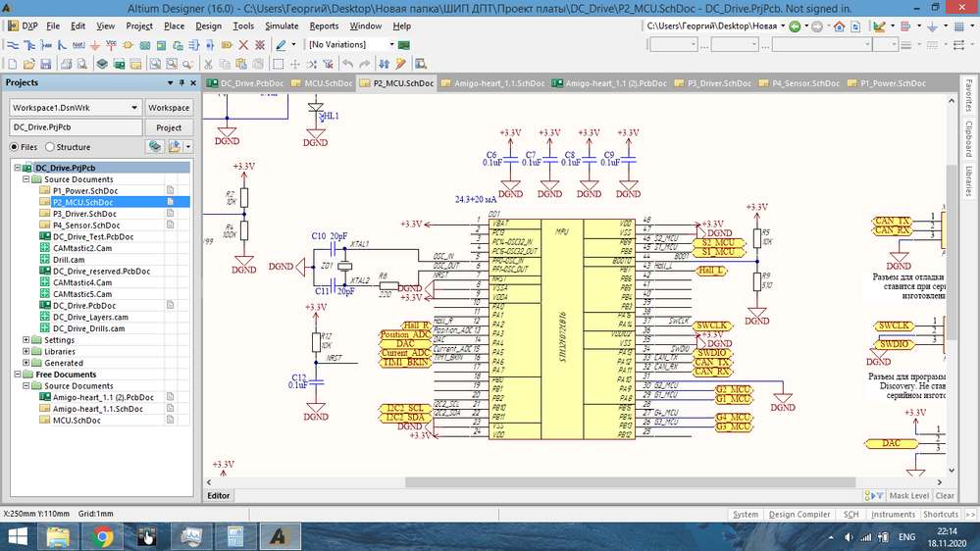Select the Files radio button
Image resolution: width=980 pixels, height=551 pixels.
click(16, 147)
